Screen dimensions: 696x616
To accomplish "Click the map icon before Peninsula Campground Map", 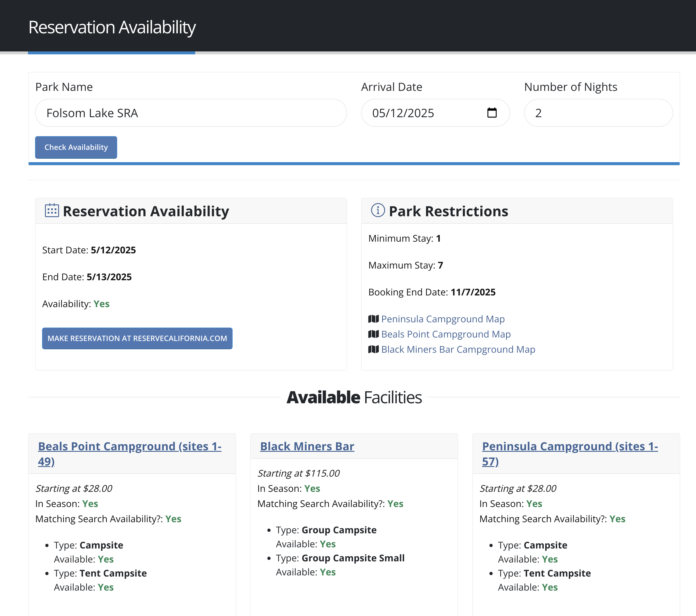I will (x=374, y=319).
